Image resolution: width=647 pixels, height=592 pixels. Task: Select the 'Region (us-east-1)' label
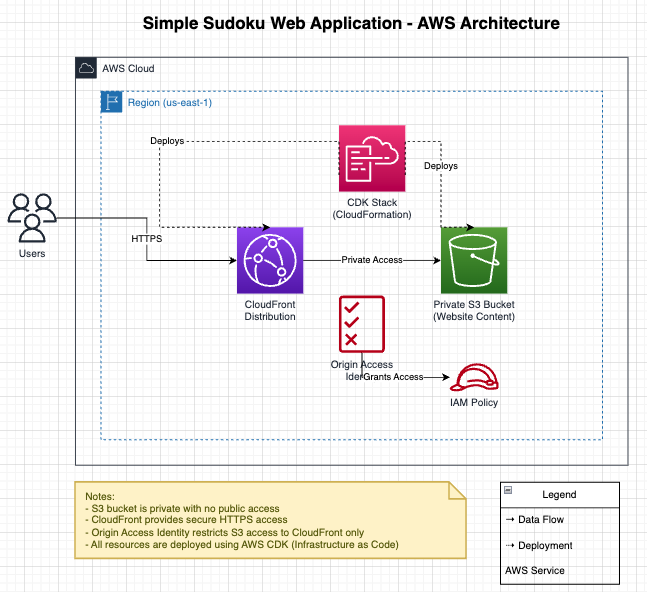(170, 102)
